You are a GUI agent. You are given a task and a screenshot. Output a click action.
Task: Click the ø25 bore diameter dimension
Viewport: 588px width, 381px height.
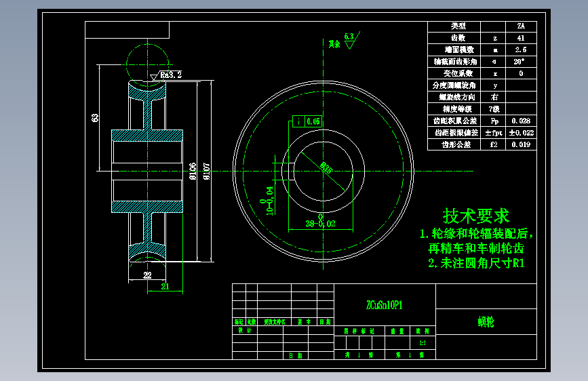click(x=326, y=167)
